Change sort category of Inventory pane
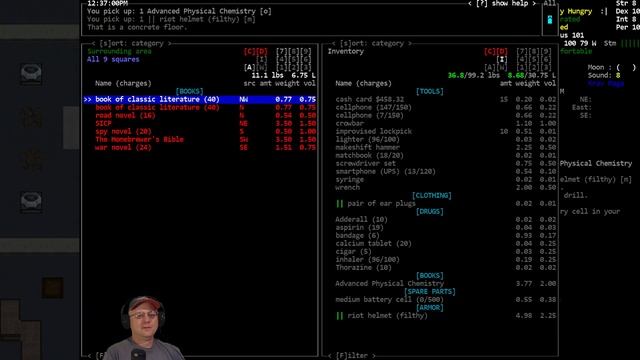640x360 pixels. click(371, 43)
